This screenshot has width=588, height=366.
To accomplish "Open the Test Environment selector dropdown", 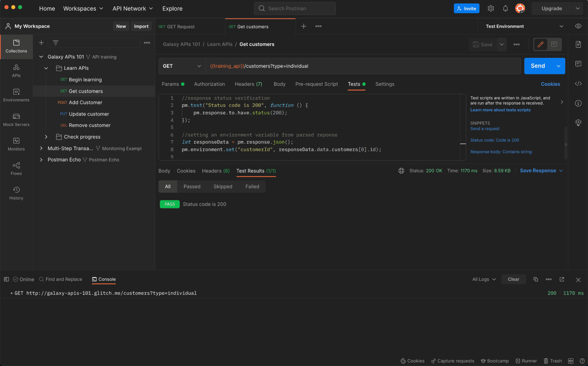I will pos(524,26).
